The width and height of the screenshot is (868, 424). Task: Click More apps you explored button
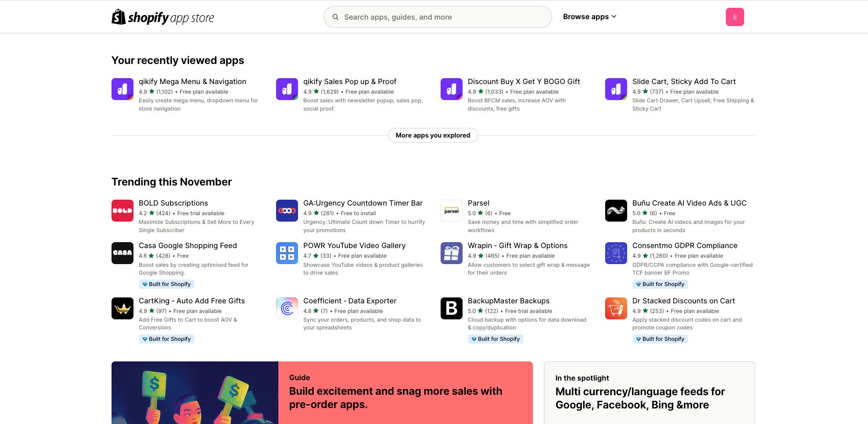tap(433, 135)
